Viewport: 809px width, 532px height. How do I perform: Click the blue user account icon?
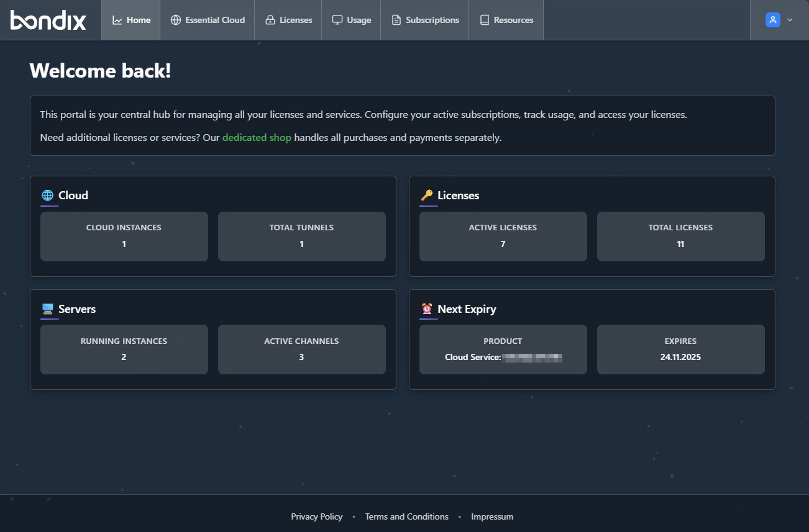pyautogui.click(x=772, y=20)
